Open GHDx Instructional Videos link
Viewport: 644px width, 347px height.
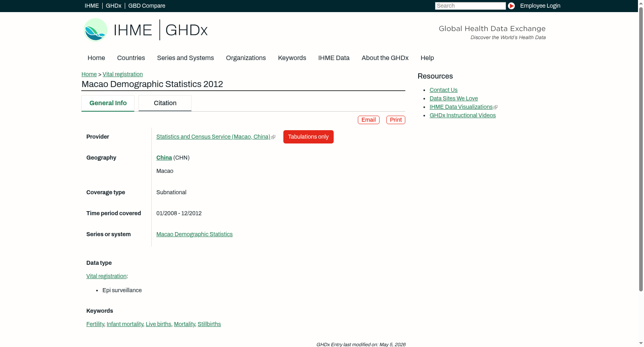tap(462, 116)
